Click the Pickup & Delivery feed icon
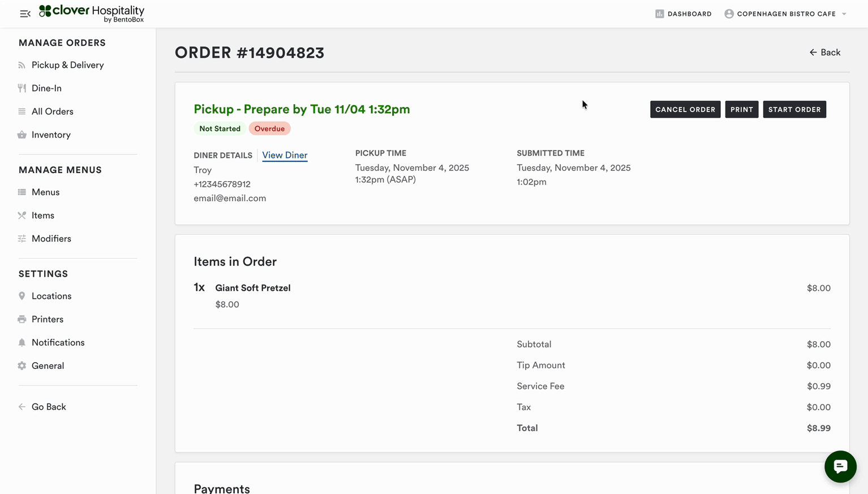 pos(22,65)
